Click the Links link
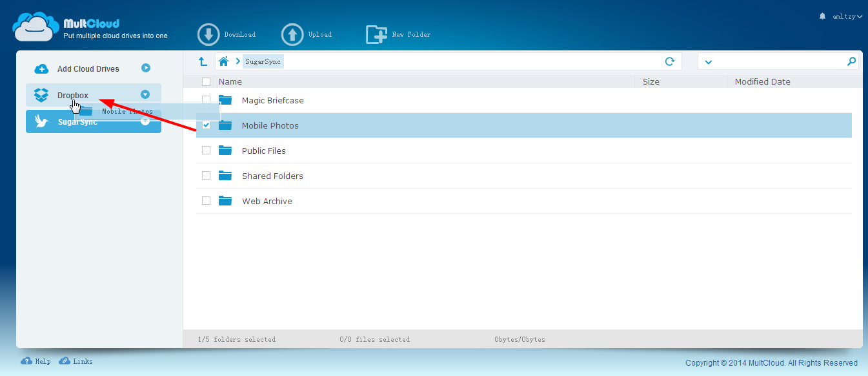Viewport: 868px width, 376px height. click(83, 361)
